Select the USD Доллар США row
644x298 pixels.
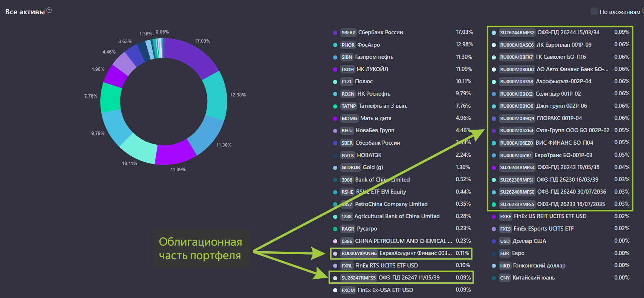pyautogui.click(x=560, y=241)
